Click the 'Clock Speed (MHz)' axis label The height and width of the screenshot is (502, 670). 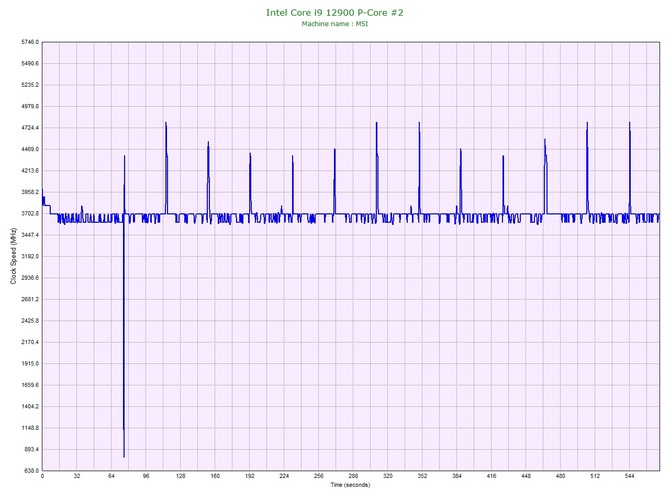click(13, 256)
